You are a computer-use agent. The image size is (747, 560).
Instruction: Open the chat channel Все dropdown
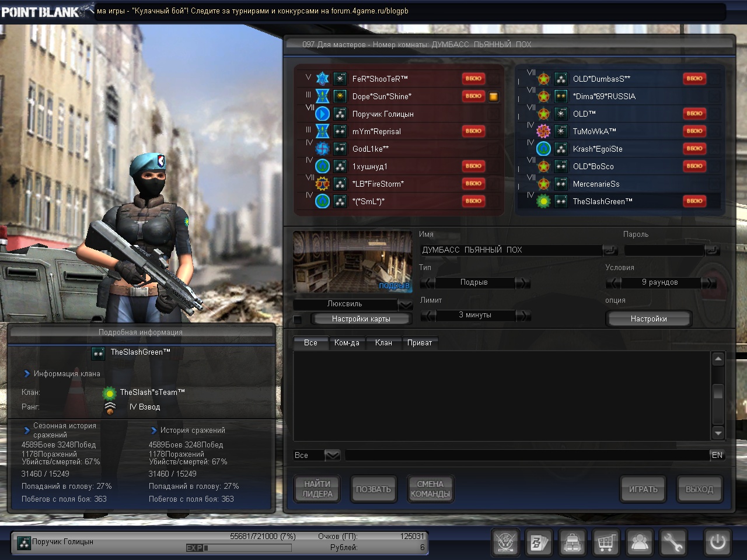pos(332,455)
